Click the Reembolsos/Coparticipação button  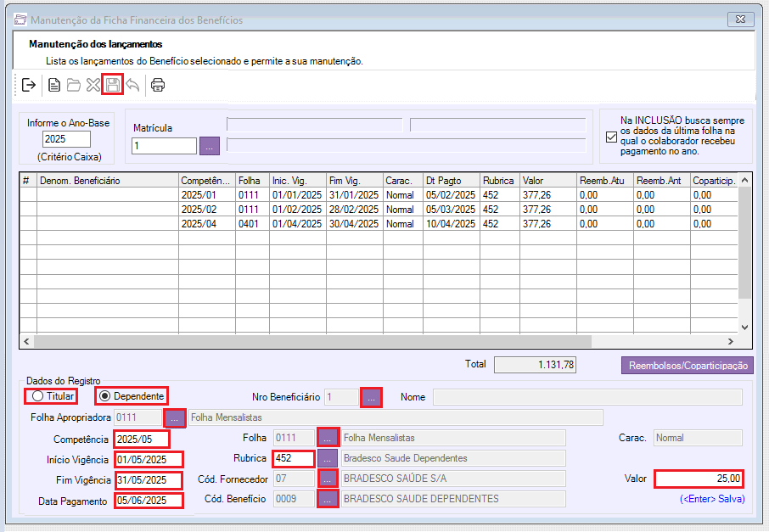[688, 366]
